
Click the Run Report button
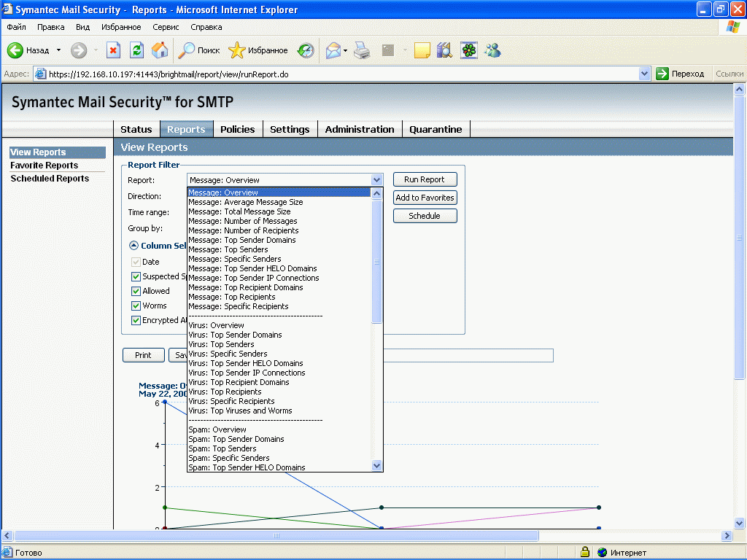click(x=425, y=179)
